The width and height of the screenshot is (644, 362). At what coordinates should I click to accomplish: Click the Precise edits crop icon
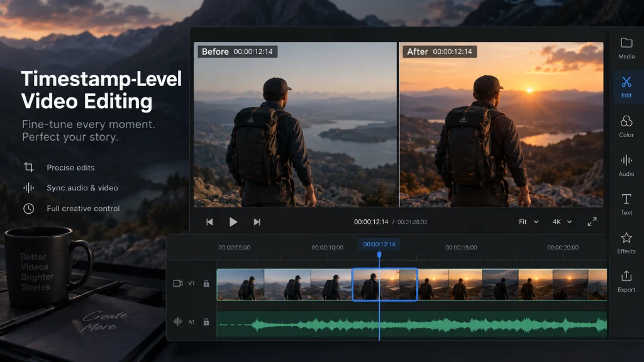click(29, 167)
